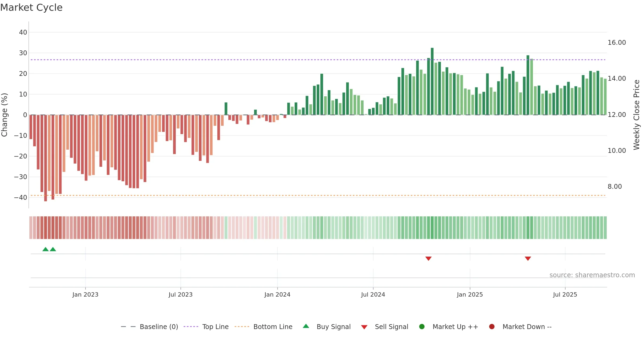
Task: Click the 8.00 price axis label
Action: pyautogui.click(x=615, y=187)
